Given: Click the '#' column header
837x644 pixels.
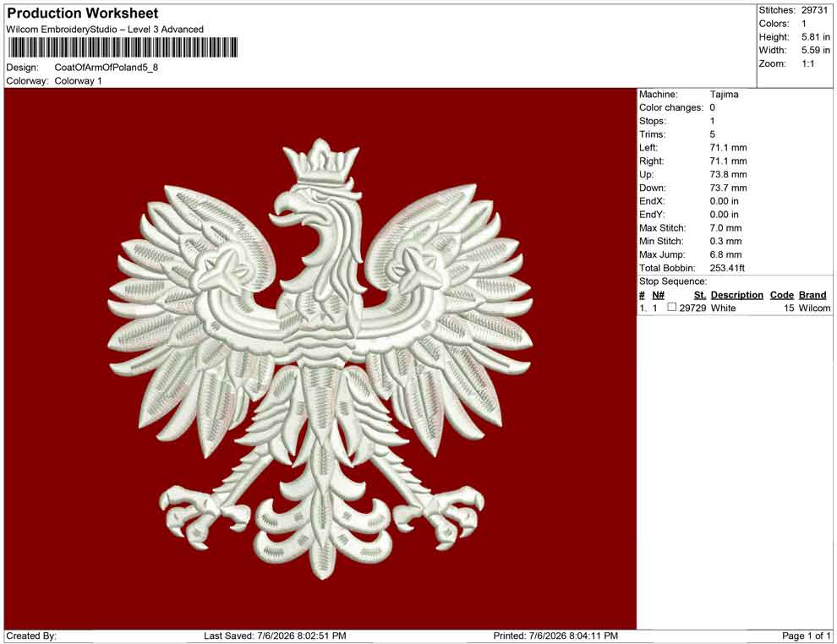Looking at the screenshot, I should click(x=642, y=295).
